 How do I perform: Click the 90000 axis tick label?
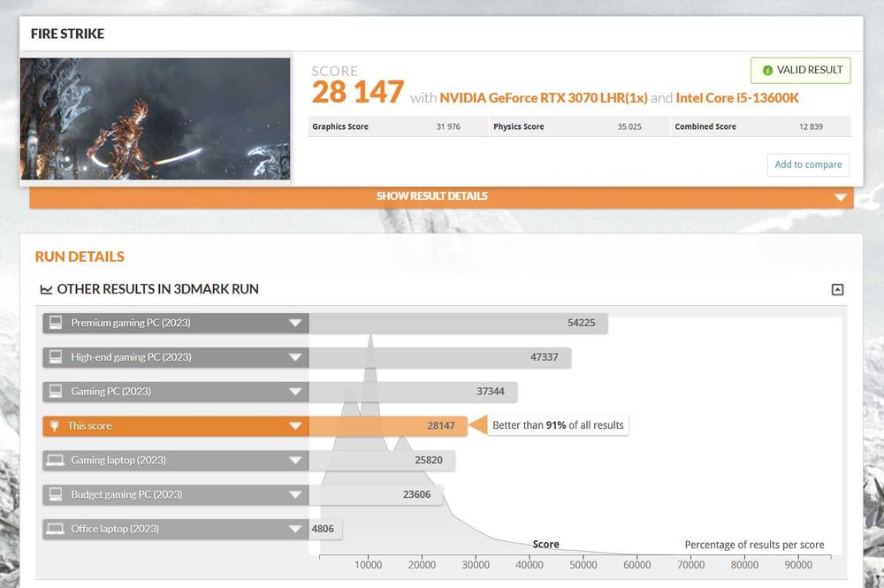[798, 565]
